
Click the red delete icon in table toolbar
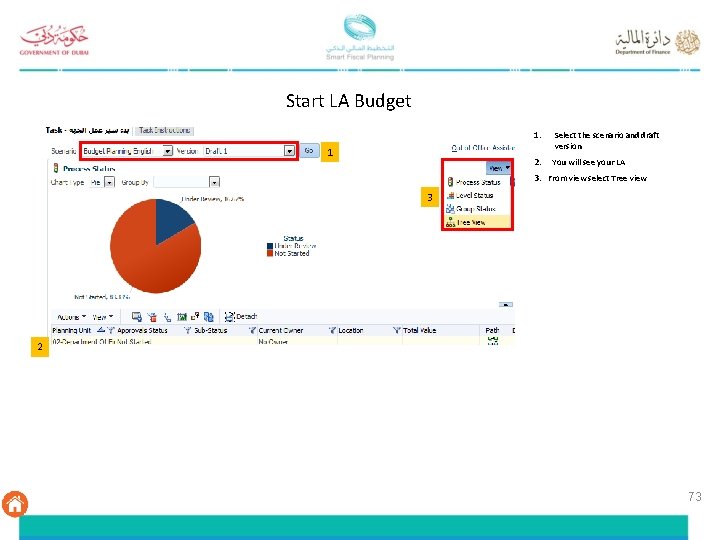point(152,317)
